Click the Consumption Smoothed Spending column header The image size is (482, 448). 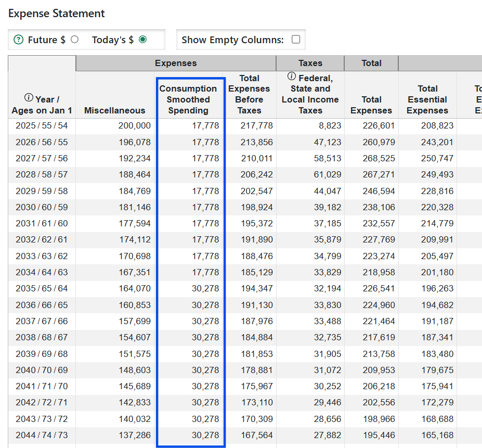[188, 99]
